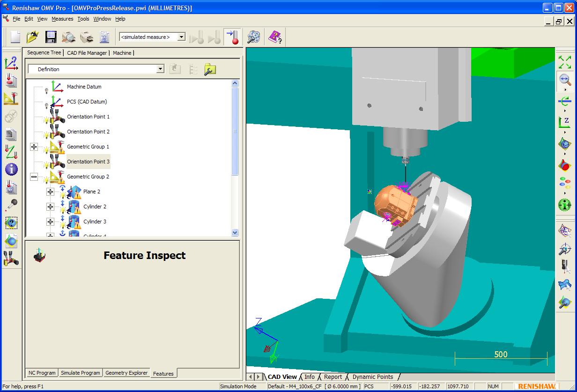Click the report document icon in toolbar
Image resolution: width=577 pixels, height=392 pixels.
point(104,37)
